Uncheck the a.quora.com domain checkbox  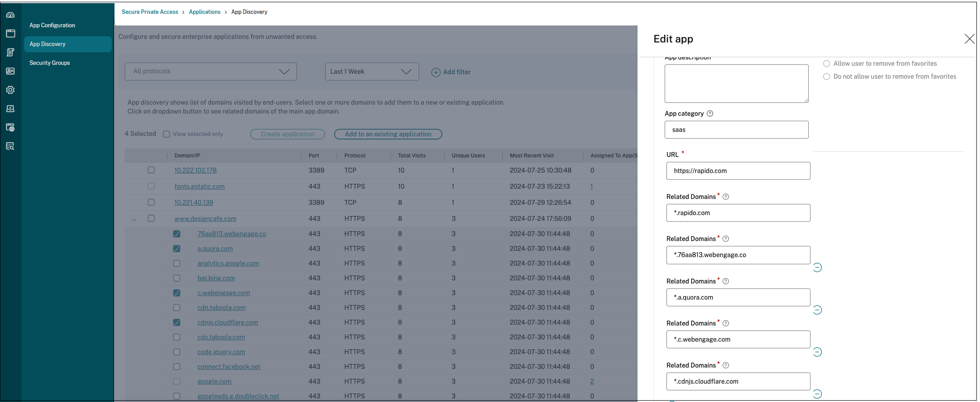tap(177, 249)
